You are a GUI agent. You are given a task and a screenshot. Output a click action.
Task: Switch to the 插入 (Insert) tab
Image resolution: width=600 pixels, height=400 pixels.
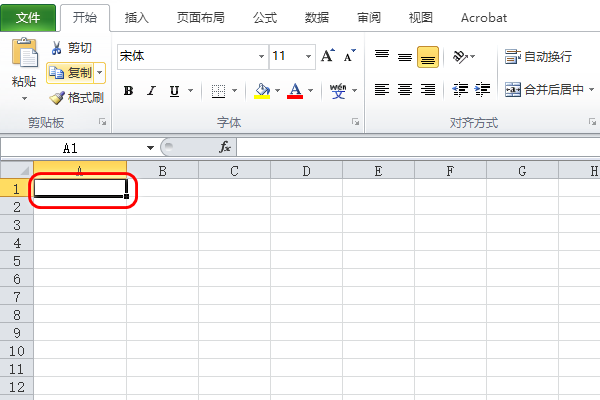137,18
